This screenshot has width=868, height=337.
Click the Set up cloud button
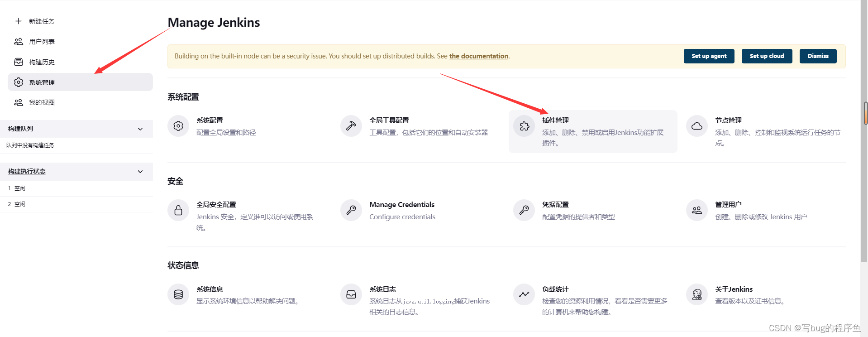click(x=767, y=56)
